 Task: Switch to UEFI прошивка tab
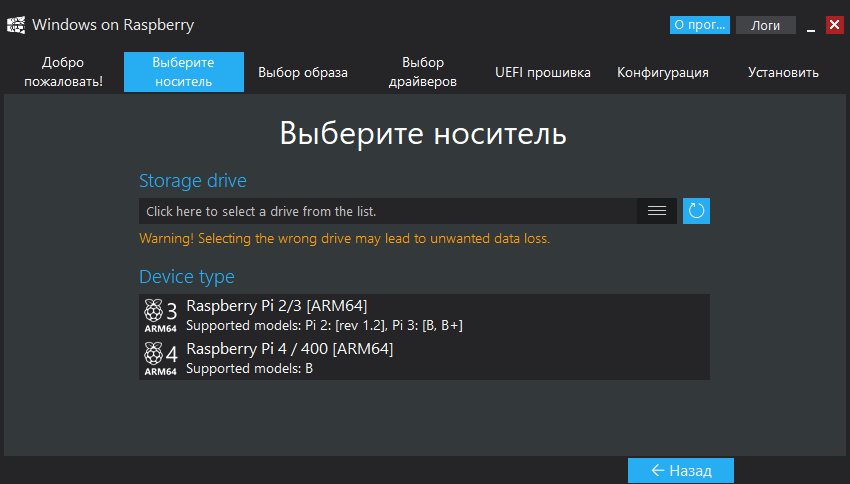point(543,72)
